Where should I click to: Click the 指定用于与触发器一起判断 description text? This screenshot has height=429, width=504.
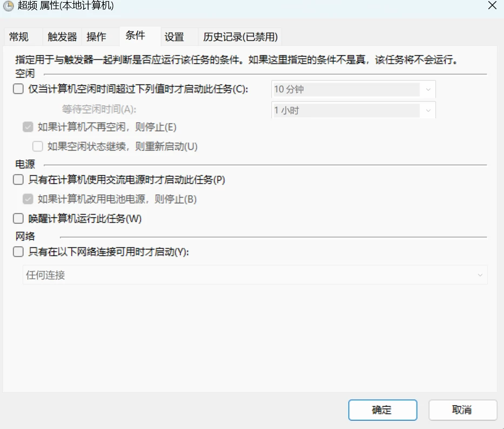(236, 59)
